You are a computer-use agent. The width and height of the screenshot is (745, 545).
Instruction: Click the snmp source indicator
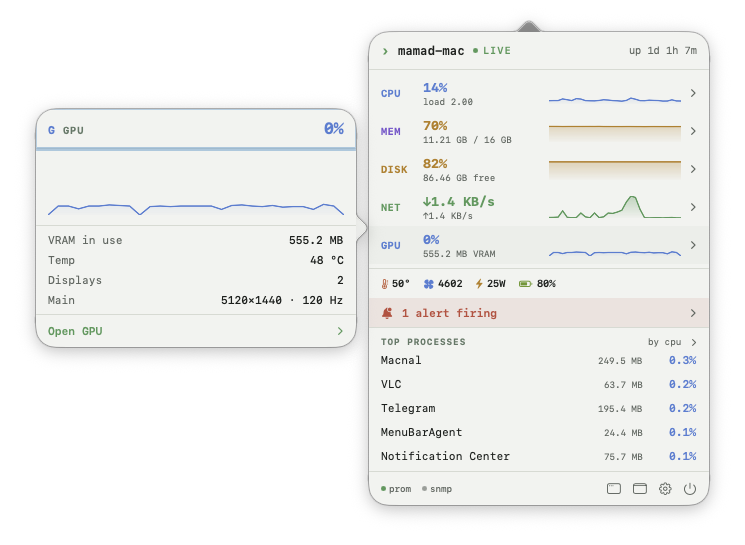[437, 489]
